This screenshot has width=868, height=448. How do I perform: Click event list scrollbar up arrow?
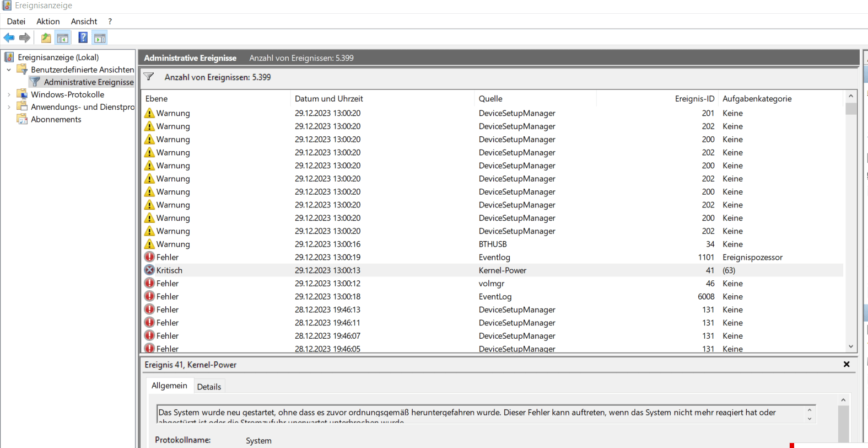click(x=851, y=96)
